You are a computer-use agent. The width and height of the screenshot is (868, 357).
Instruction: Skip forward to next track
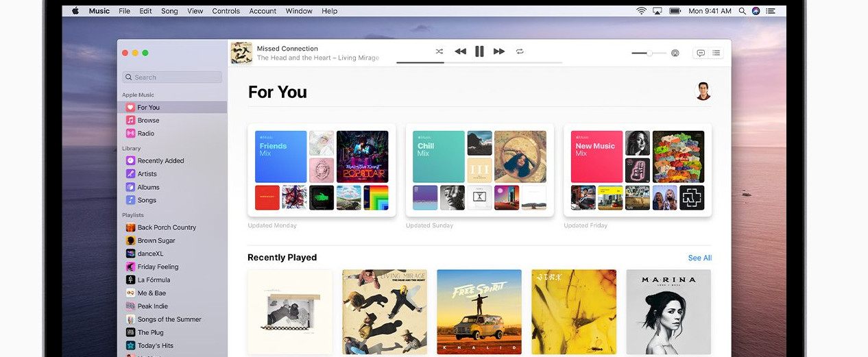point(499,51)
